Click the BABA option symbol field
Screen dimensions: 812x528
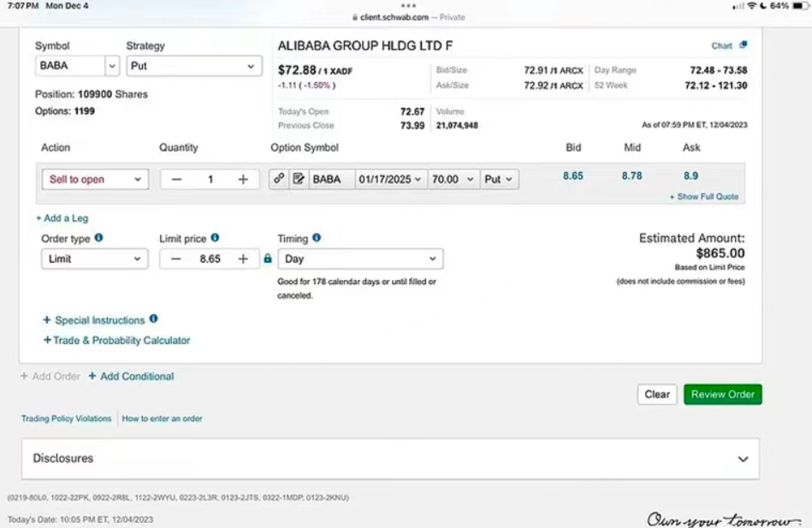(331, 180)
